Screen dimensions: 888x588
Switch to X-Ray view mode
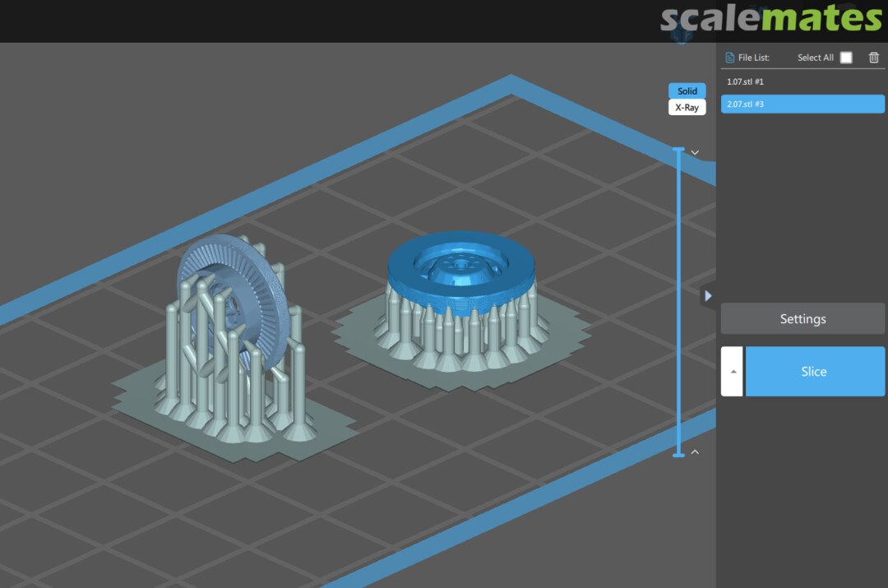pyautogui.click(x=687, y=108)
